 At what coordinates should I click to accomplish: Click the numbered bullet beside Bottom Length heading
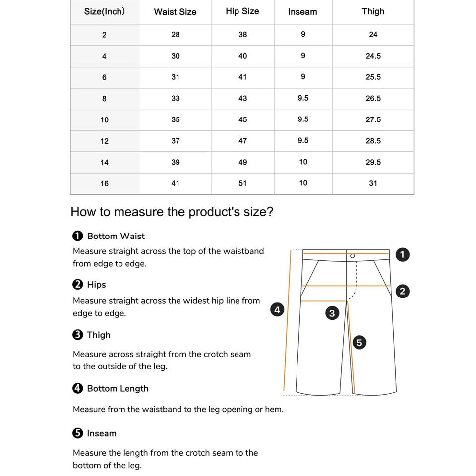coord(78,388)
